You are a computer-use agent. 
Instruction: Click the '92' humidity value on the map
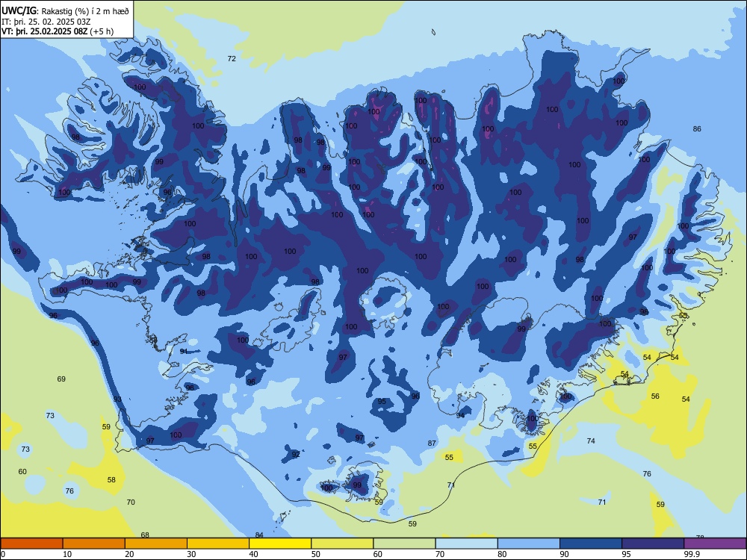296,454
